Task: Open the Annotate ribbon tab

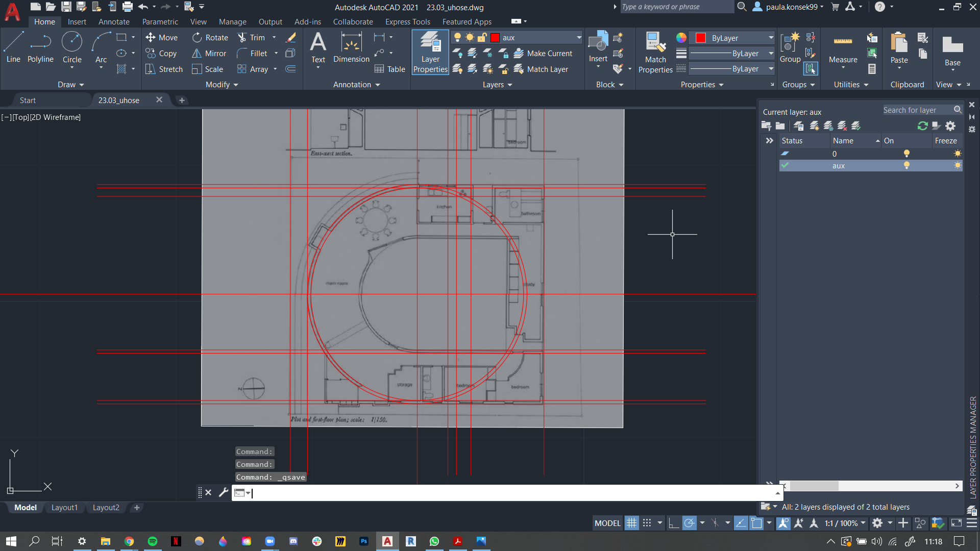Action: point(114,21)
